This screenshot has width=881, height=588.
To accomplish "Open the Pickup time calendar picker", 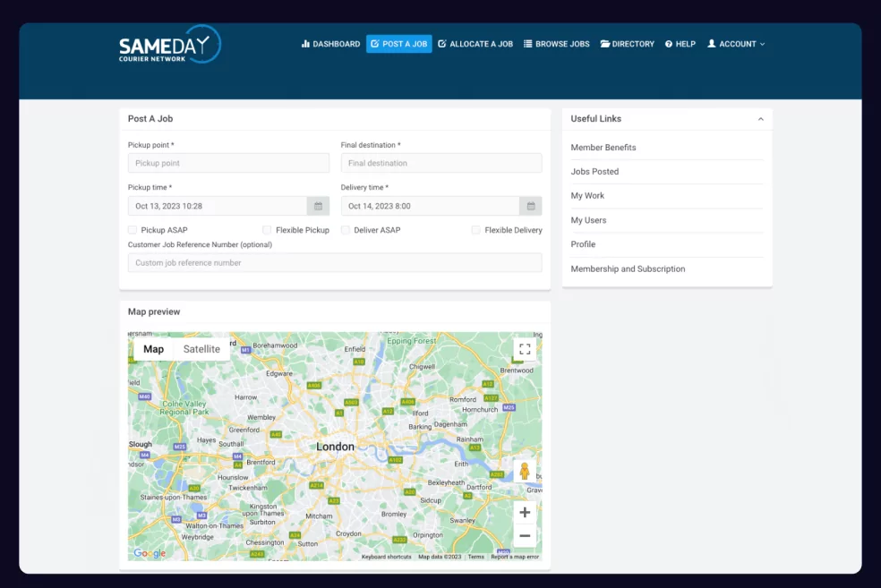I will tap(318, 206).
